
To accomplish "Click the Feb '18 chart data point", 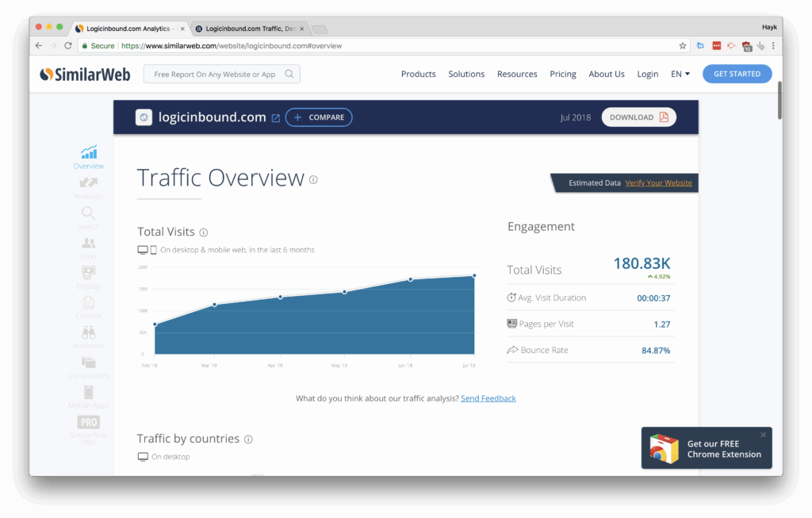I will click(x=155, y=324).
